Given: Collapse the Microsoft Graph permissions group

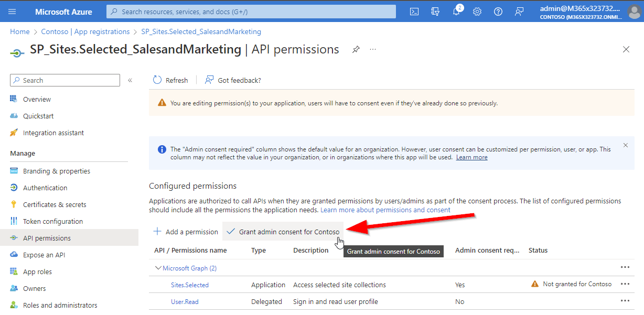Looking at the screenshot, I should click(x=158, y=268).
